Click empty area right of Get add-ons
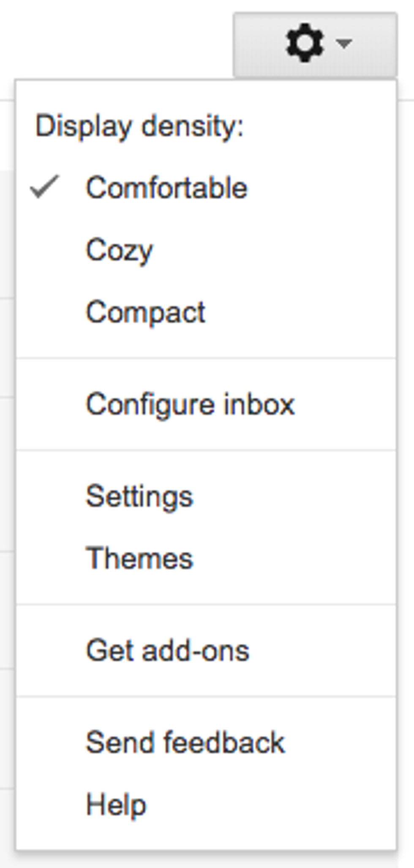414x868 pixels. pos(321,650)
